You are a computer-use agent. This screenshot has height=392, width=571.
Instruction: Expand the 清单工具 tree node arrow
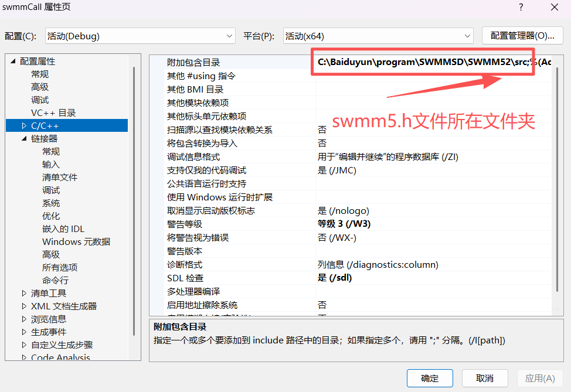[x=24, y=293]
